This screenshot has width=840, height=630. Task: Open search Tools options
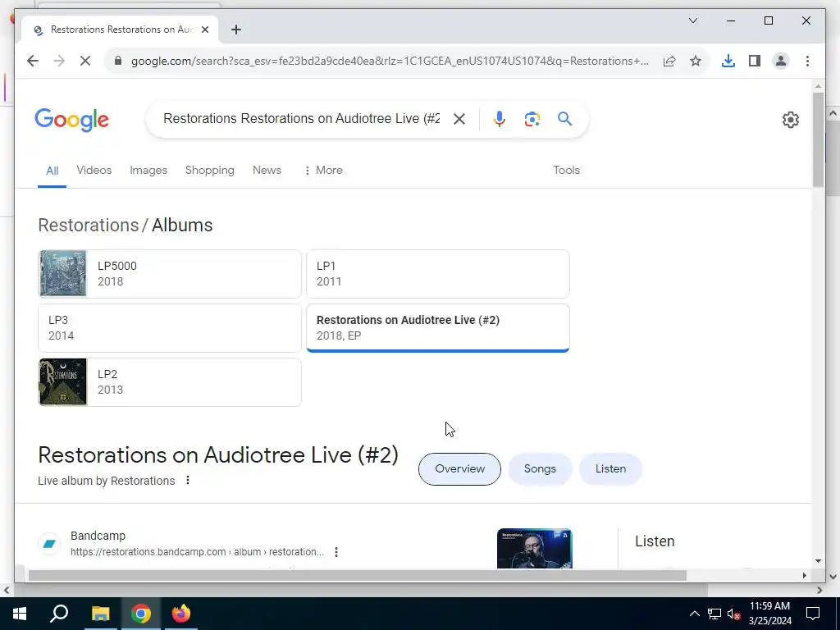click(566, 171)
